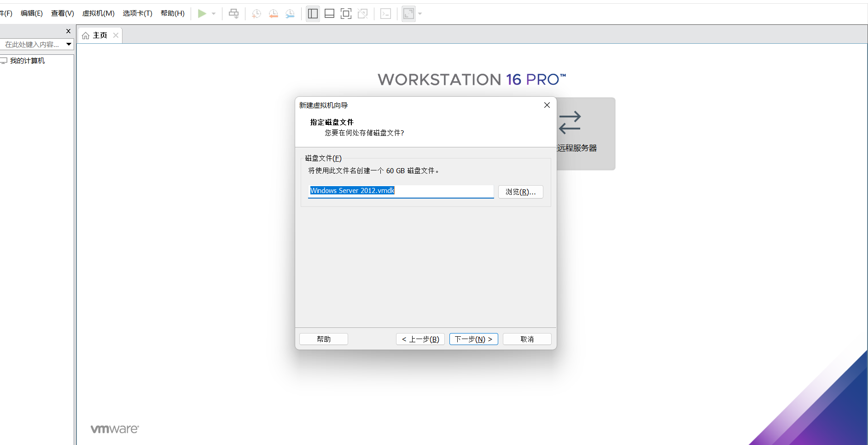Click the unity mode toolbar icon
The image size is (868, 445).
click(x=363, y=14)
